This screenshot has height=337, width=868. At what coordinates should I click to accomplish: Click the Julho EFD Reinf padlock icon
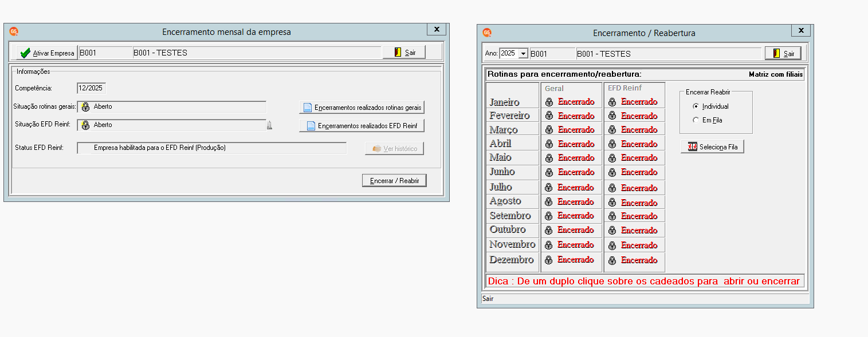(612, 188)
